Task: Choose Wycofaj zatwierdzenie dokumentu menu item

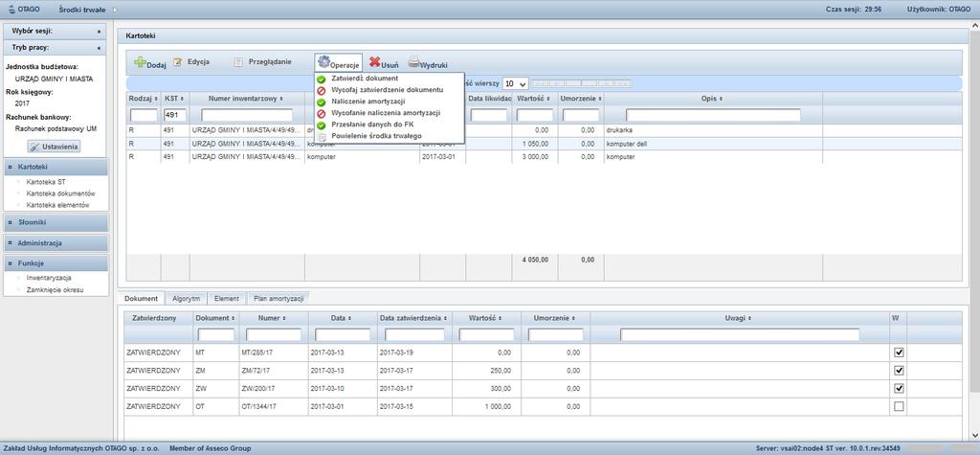Action: point(387,90)
